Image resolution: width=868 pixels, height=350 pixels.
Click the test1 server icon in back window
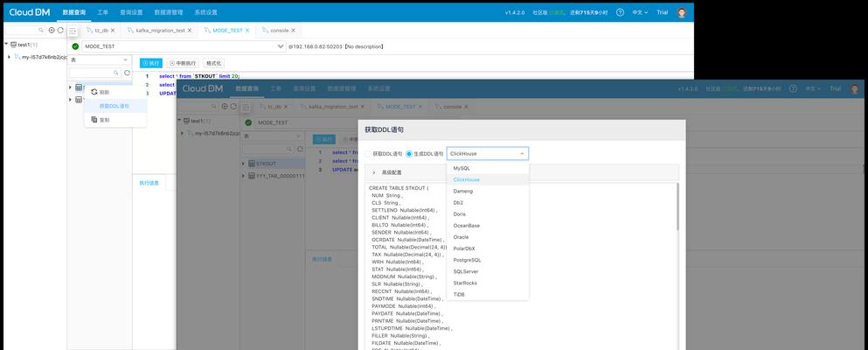pyautogui.click(x=13, y=45)
